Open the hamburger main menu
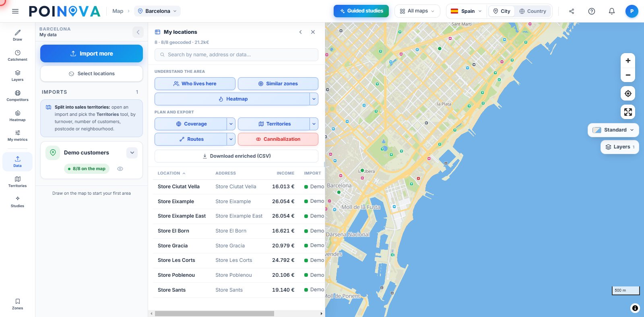This screenshot has height=317, width=644. (15, 11)
